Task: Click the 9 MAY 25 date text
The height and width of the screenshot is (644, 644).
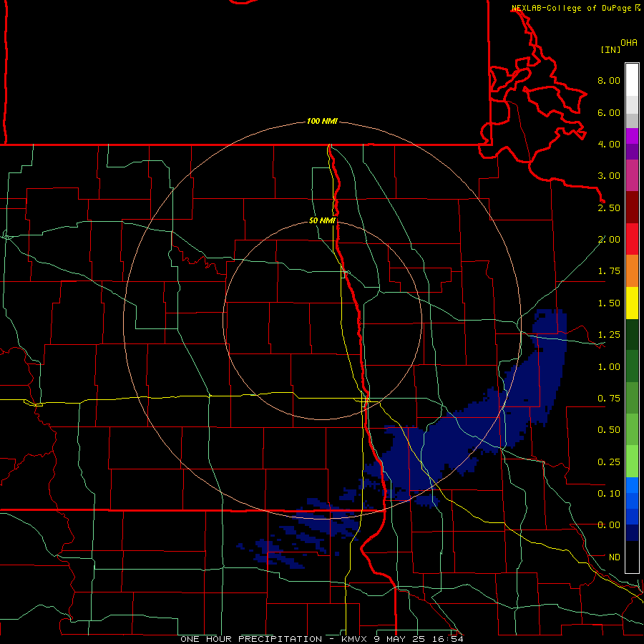Action: click(x=401, y=639)
